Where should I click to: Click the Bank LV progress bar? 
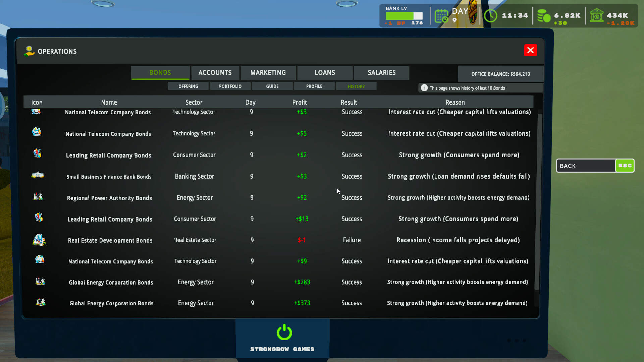click(404, 15)
